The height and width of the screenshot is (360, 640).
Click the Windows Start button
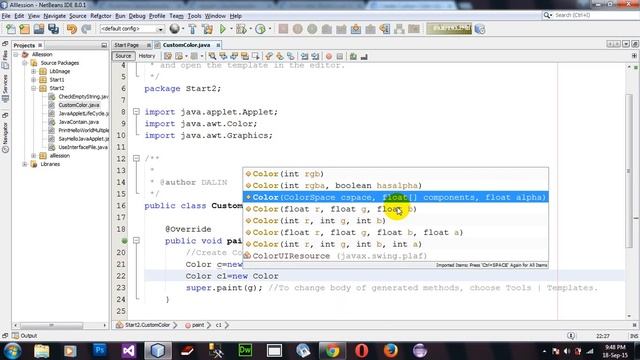click(12, 351)
